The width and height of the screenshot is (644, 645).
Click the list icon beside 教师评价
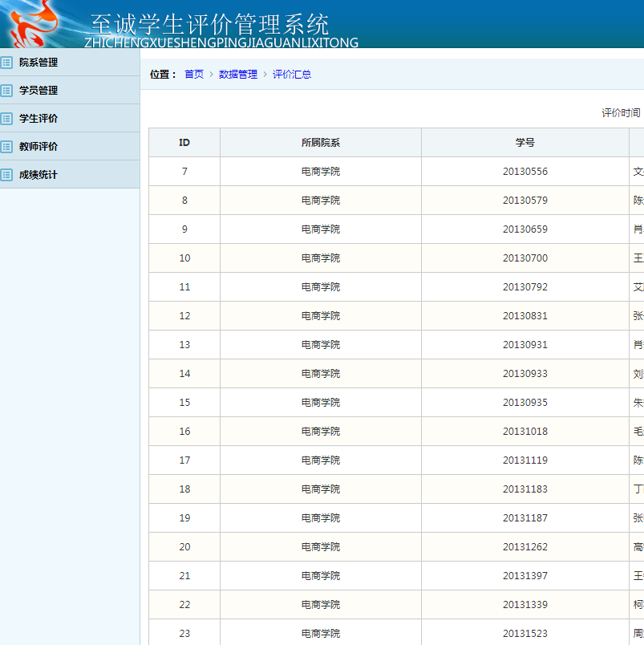[6, 147]
